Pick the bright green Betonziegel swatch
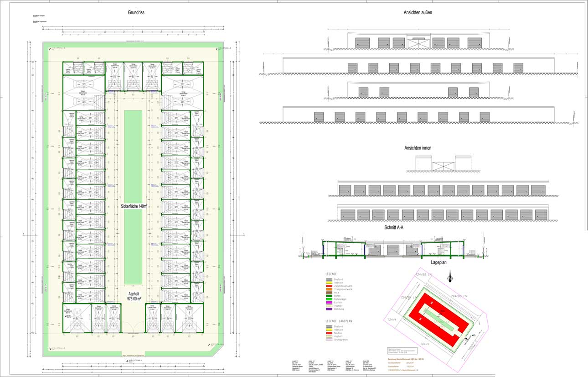The width and height of the screenshot is (588, 377). (329, 299)
